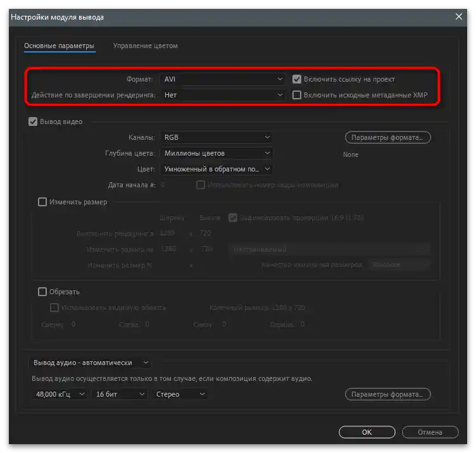Viewport: 476px width, 453px height.
Task: Open the Управление цветом tab
Action: 146,46
